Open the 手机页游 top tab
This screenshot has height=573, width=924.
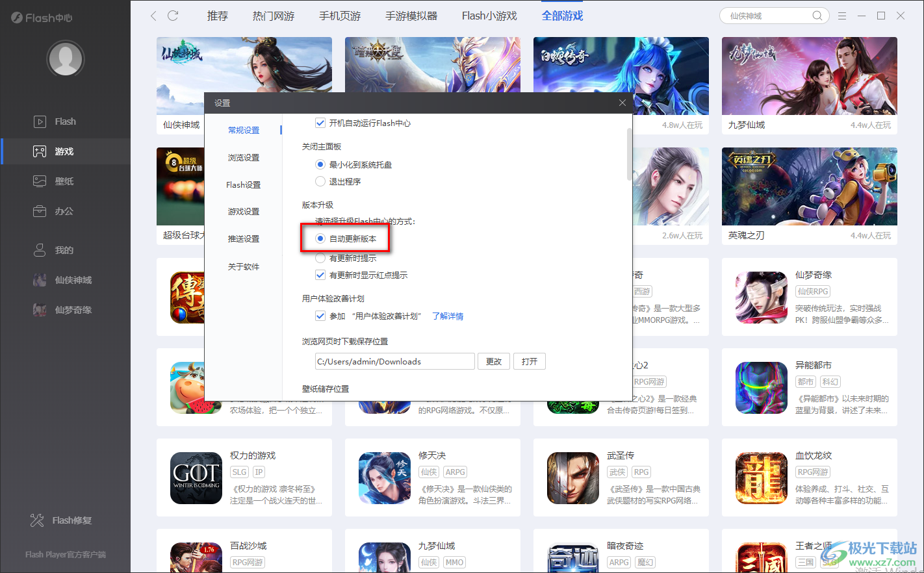click(340, 16)
